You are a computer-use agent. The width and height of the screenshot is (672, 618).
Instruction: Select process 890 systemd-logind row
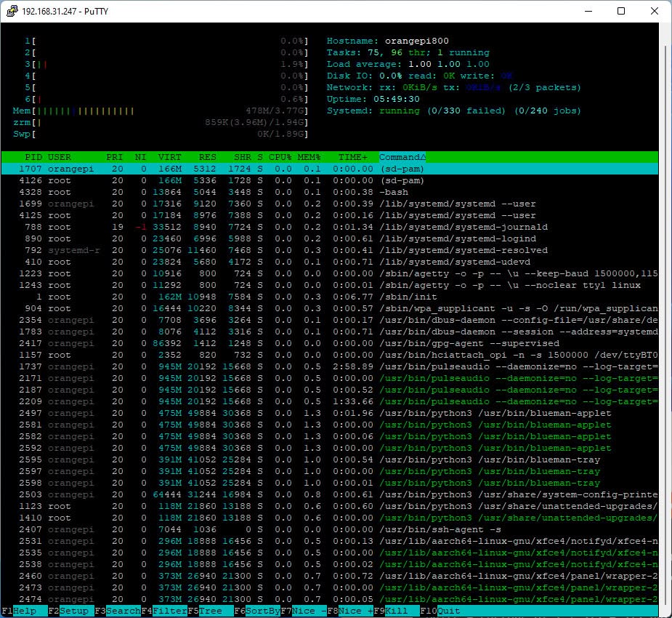(330, 238)
